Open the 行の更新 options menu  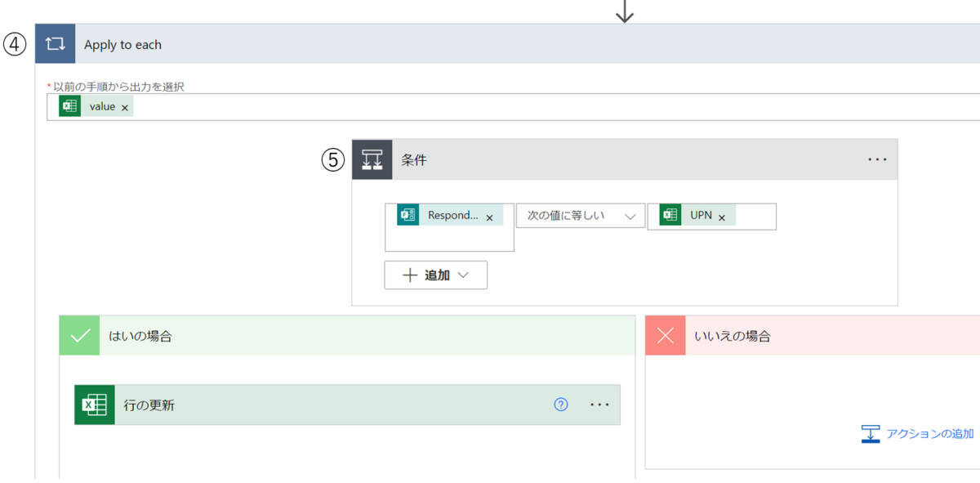pos(599,405)
